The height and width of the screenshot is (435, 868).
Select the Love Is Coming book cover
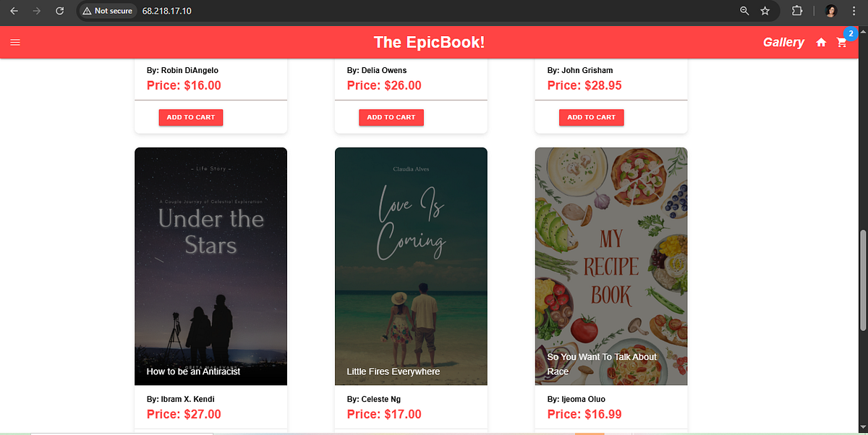411,266
